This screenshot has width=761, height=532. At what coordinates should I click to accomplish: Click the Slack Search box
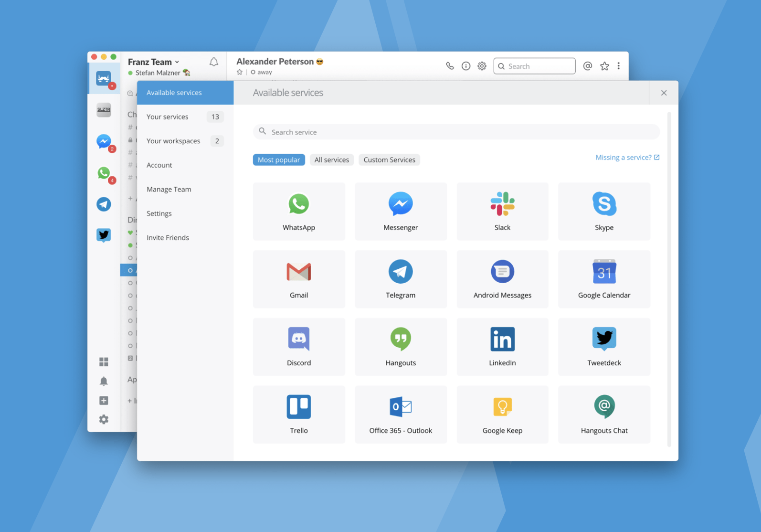coord(534,66)
